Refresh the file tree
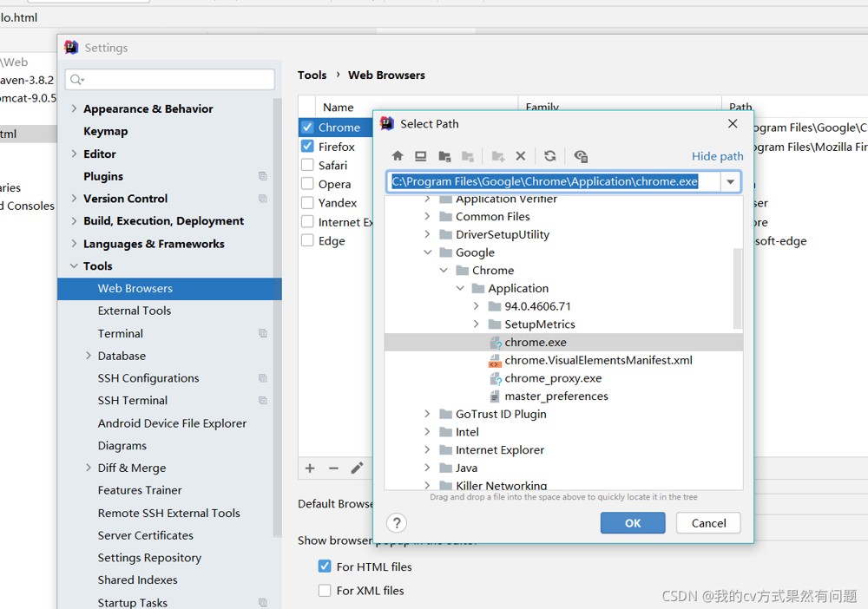Screen dimensions: 868x609 click(550, 156)
